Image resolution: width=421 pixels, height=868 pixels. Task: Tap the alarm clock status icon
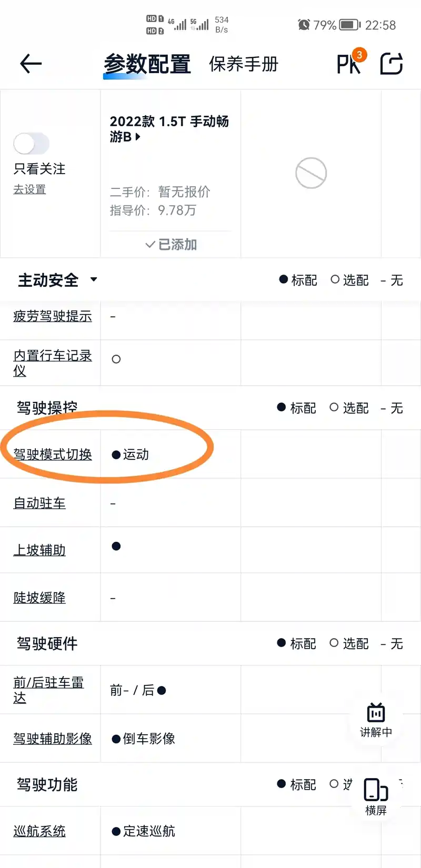point(304,25)
